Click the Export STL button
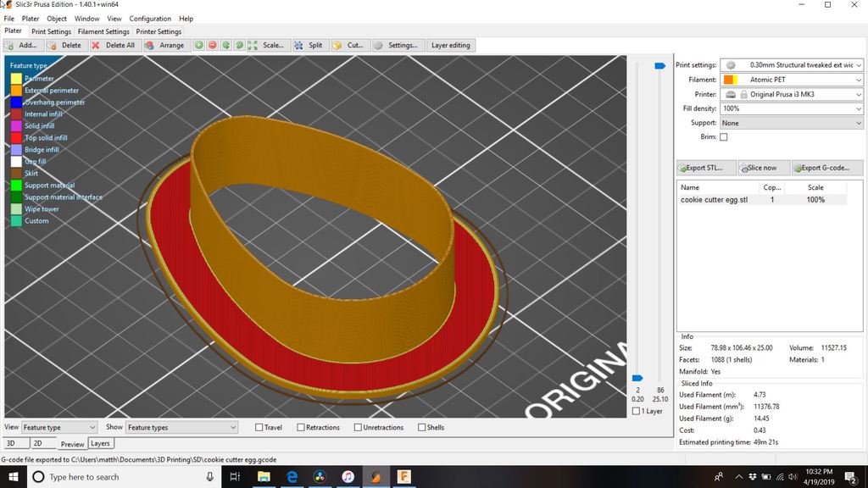868x488 pixels. (x=706, y=168)
